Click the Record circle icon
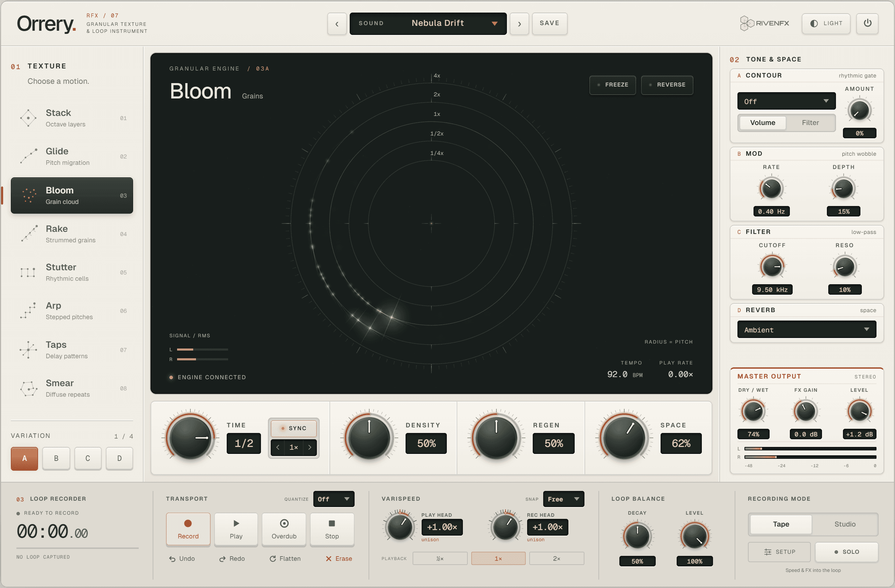Viewport: 895px width, 588px height. (188, 523)
